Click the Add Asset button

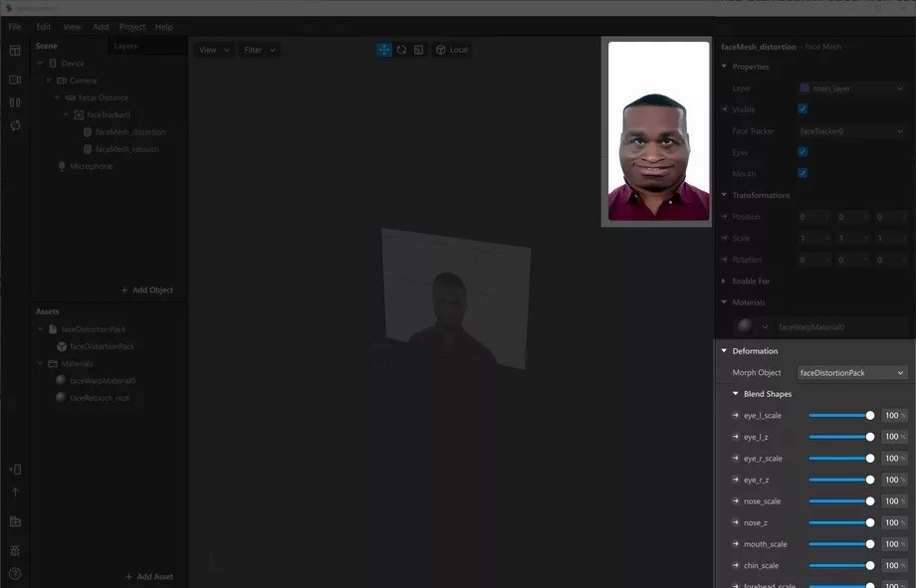point(149,576)
